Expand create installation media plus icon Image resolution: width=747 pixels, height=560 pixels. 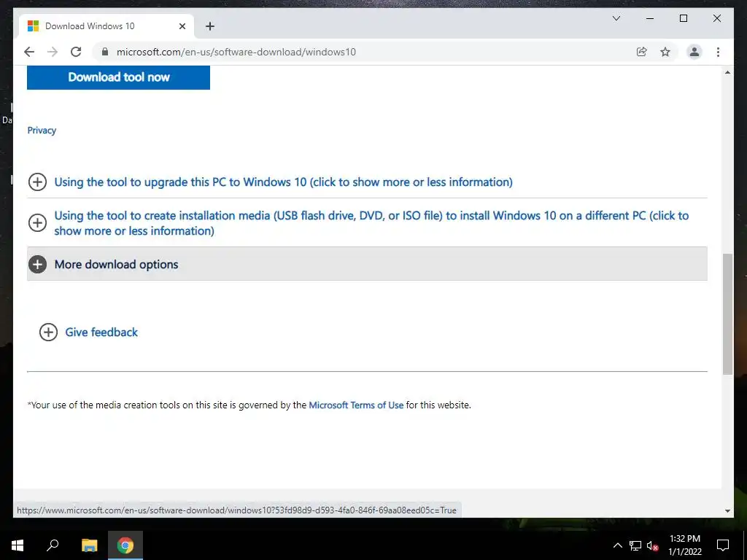pyautogui.click(x=38, y=223)
